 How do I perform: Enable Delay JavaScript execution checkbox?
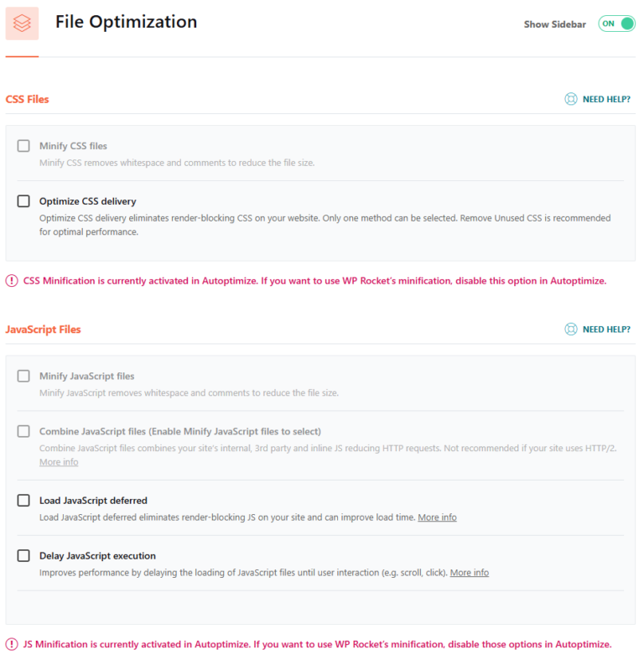point(23,556)
